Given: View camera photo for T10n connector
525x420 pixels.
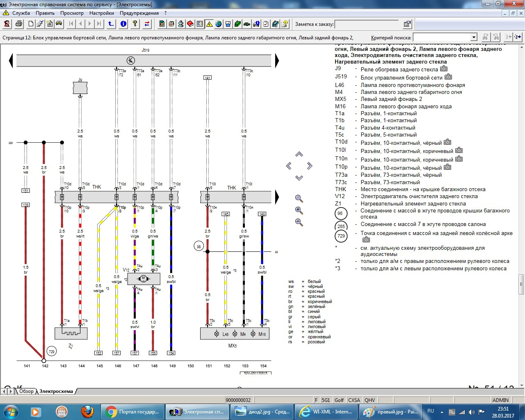Looking at the screenshot, I should click(x=459, y=159).
